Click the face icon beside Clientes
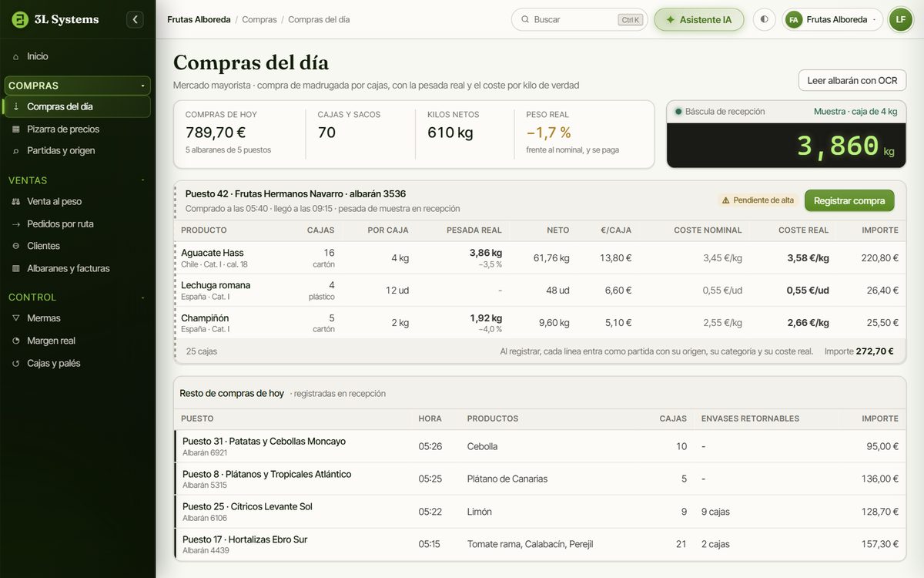 click(15, 246)
